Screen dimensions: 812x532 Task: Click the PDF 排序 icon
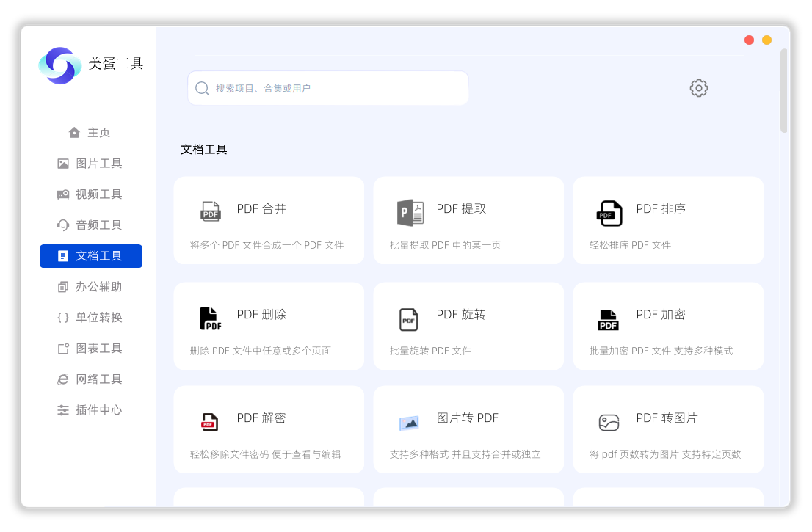(609, 214)
